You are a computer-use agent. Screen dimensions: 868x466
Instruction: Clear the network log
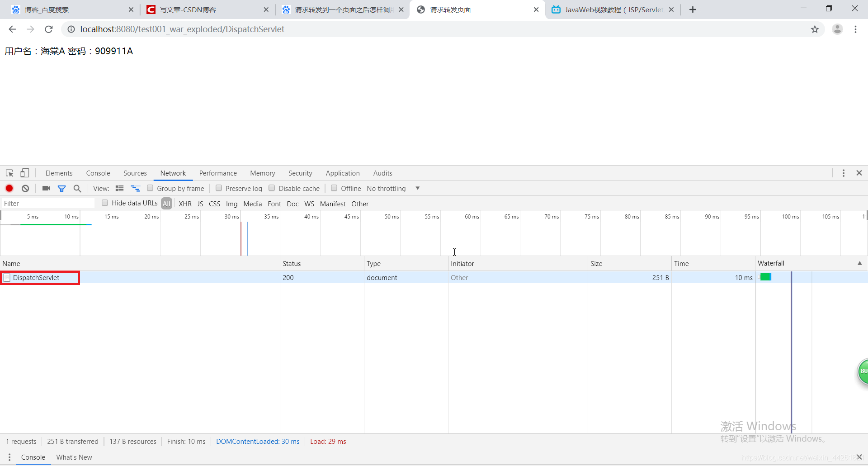click(25, 188)
